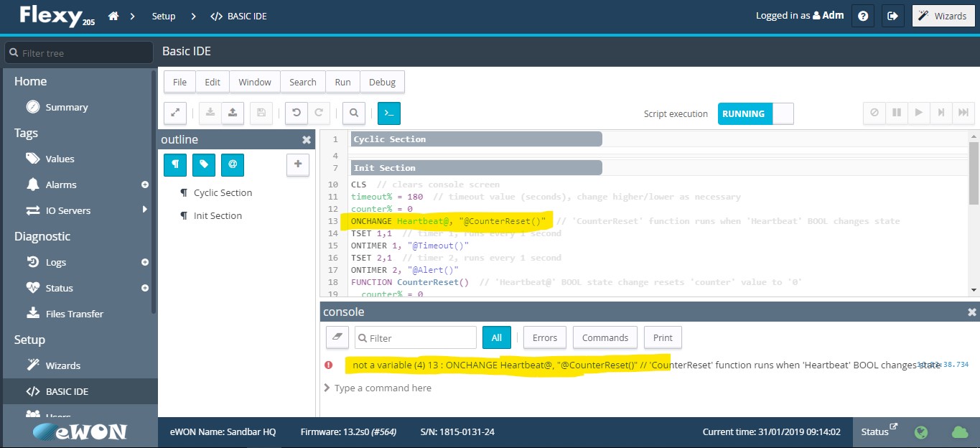Enable the Commands console filter

[605, 337]
